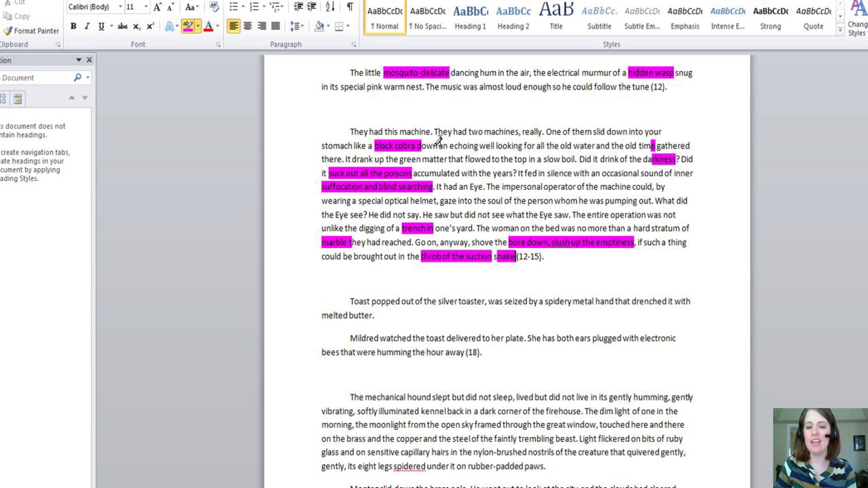Toggle Strikethrough formatting
Image resolution: width=868 pixels, height=488 pixels.
[x=122, y=26]
